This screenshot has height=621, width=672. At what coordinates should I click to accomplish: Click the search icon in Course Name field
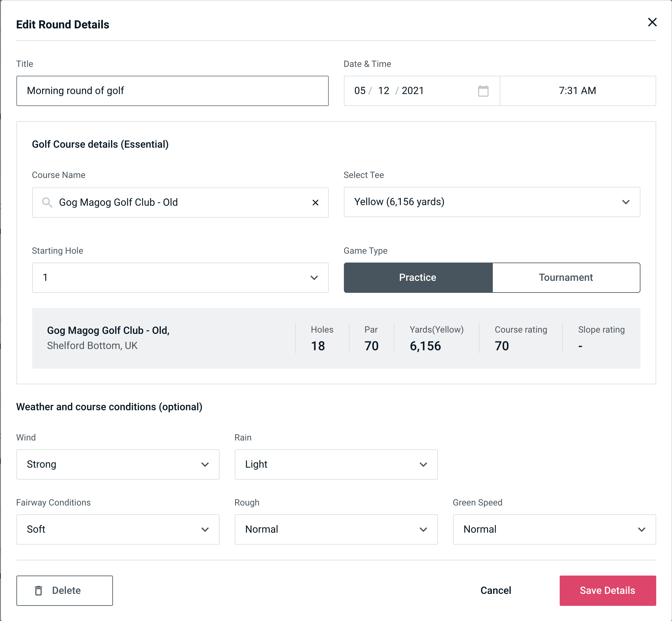47,202
